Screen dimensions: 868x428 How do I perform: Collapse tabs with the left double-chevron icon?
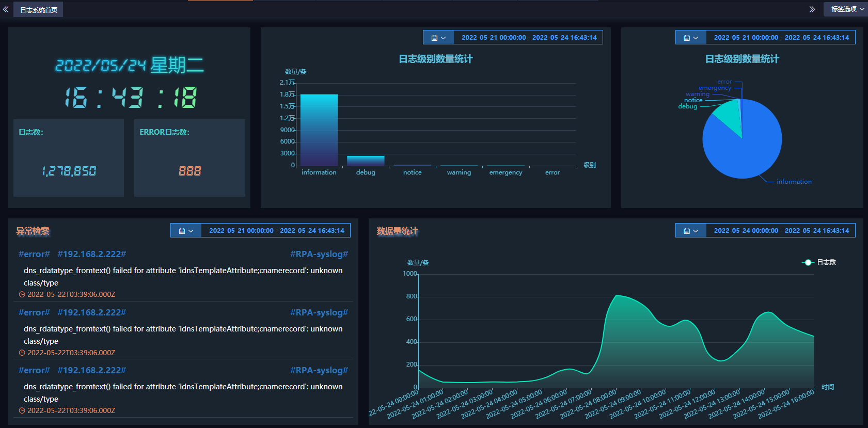point(6,9)
